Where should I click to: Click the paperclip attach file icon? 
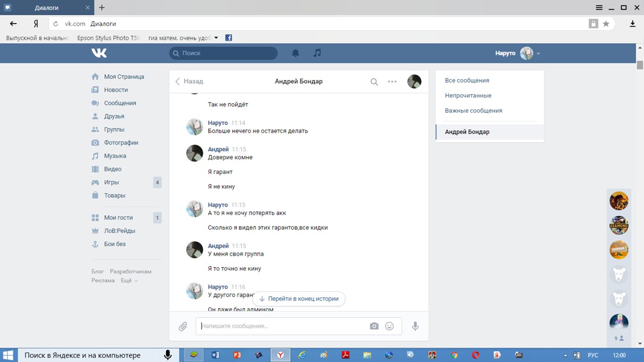click(x=183, y=326)
